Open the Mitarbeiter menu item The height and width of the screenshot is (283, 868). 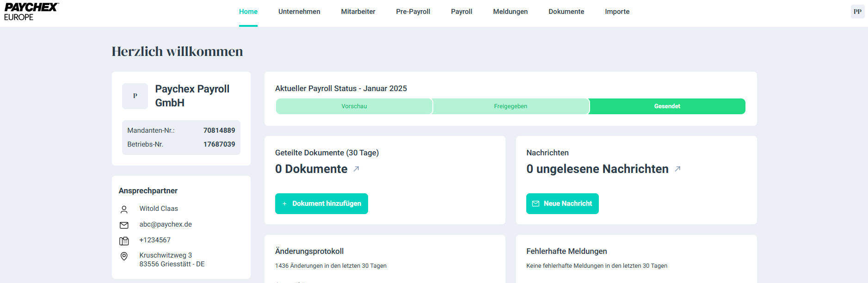[x=358, y=12]
